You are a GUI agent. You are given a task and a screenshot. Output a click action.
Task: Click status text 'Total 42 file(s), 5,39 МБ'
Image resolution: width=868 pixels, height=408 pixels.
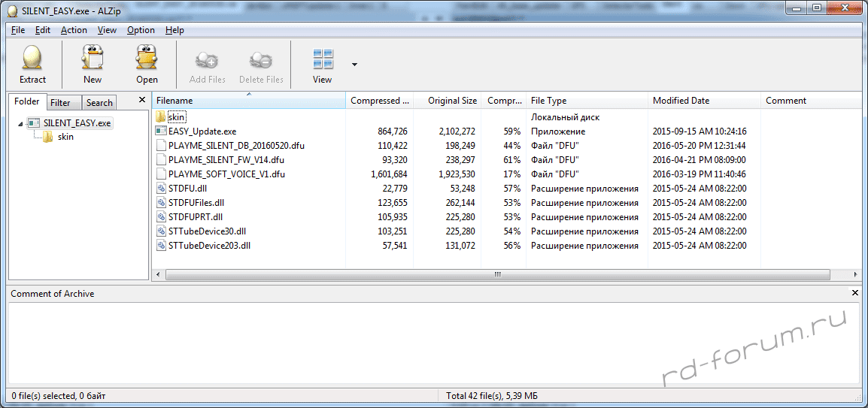(x=493, y=396)
